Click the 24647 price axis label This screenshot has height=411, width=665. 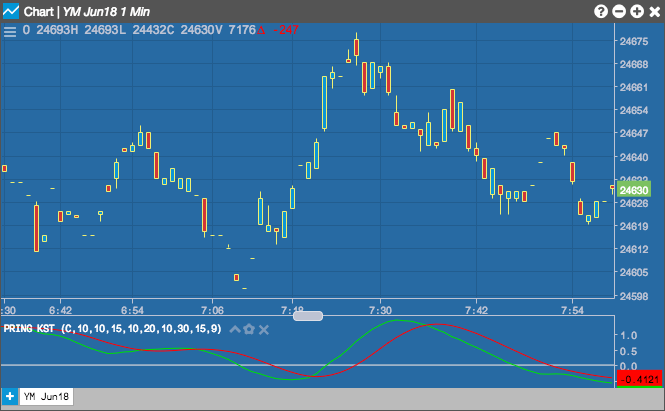pyautogui.click(x=634, y=133)
